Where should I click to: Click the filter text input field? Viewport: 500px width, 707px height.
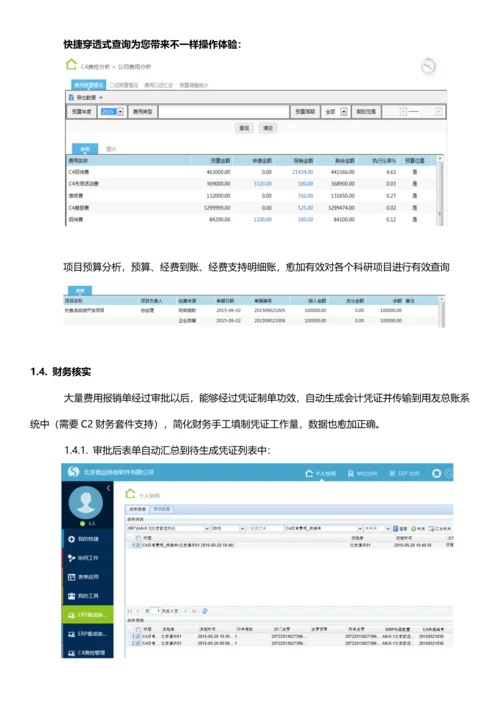[x=265, y=528]
